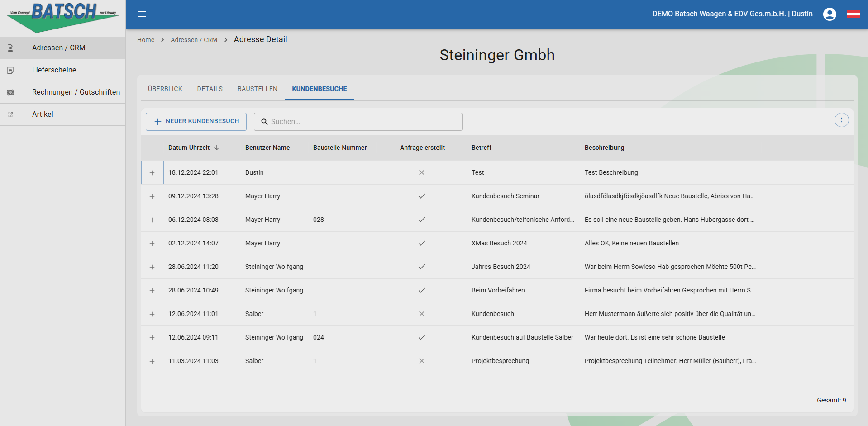Screen dimensions: 868x426
Task: Expand the 09.12.2024 13:28 visit row
Action: coord(152,196)
